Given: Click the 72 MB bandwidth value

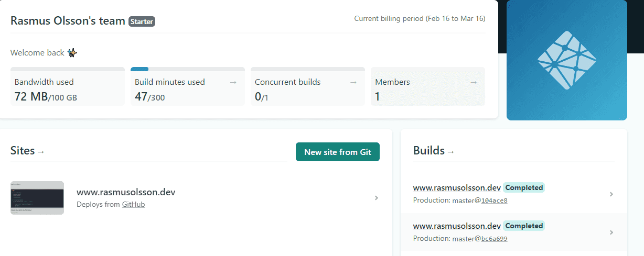Looking at the screenshot, I should (x=31, y=96).
